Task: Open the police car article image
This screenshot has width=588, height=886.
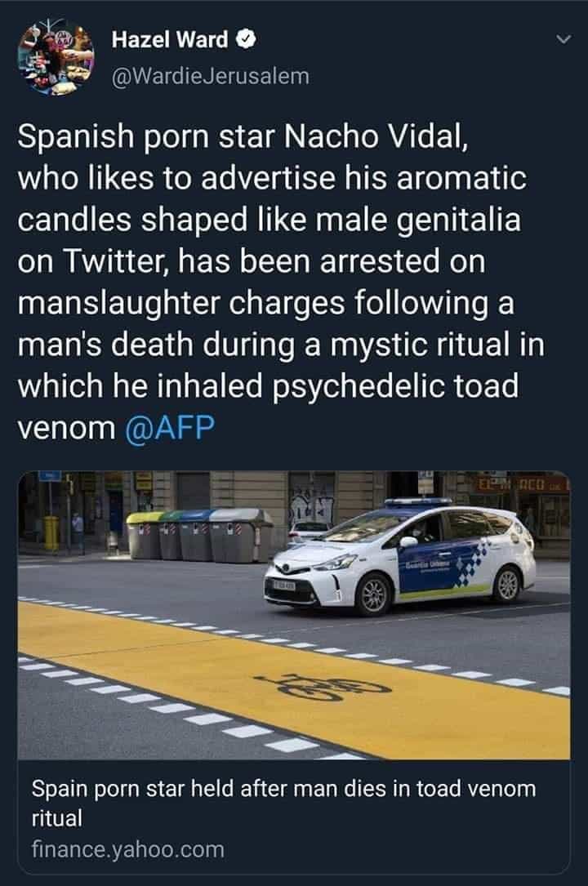Action: tap(294, 615)
